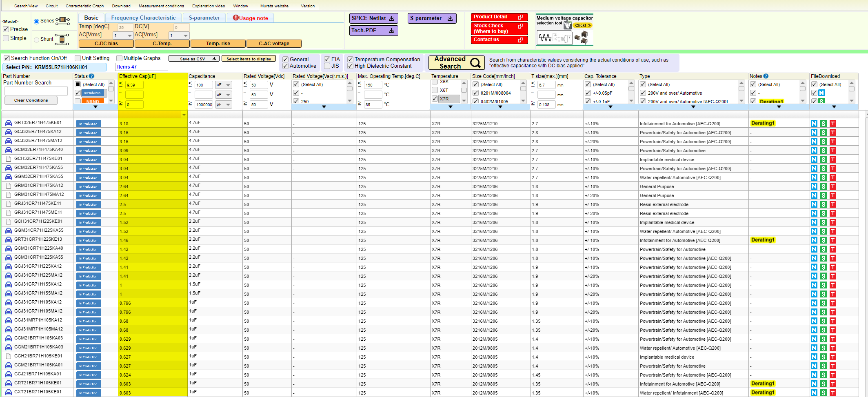Expand the Status filter list arrow
Screen dimensions: 868x397
click(x=95, y=107)
